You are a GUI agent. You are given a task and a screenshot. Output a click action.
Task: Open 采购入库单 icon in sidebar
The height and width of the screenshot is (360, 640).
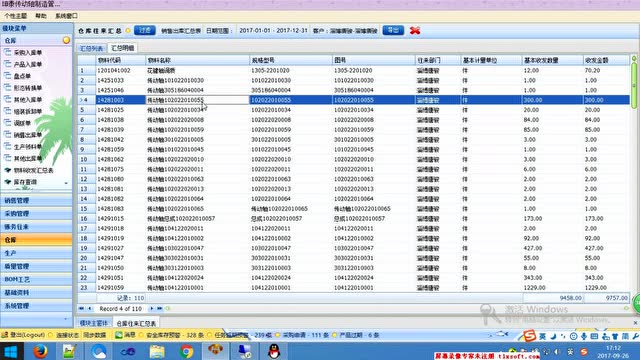(7, 53)
